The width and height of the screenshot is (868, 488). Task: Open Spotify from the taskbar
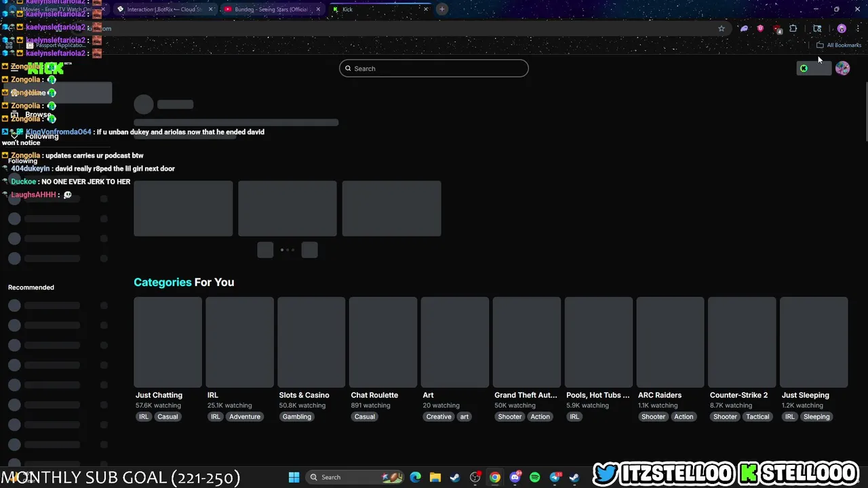click(534, 477)
